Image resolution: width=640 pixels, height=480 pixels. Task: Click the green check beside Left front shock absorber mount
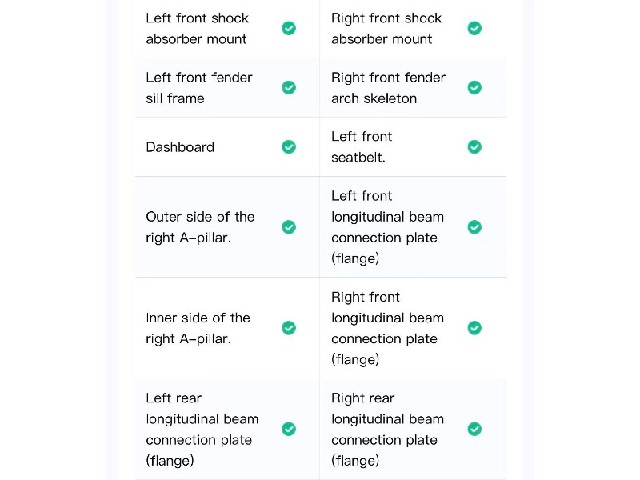(x=289, y=28)
